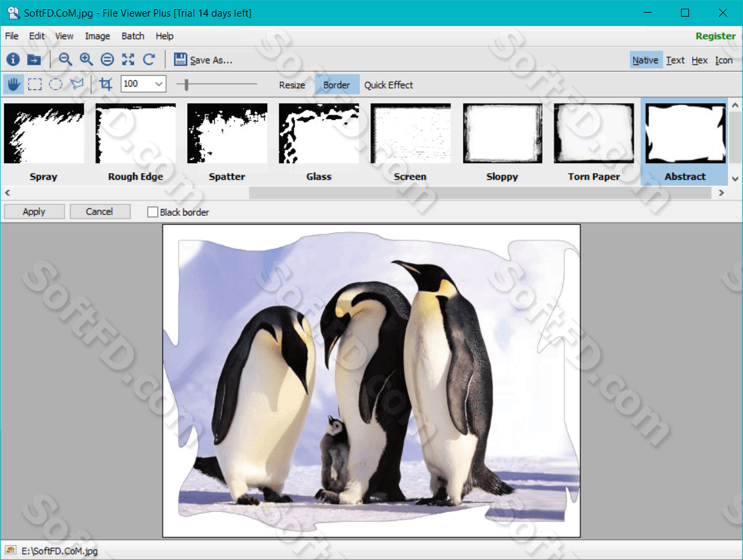Switch to Text view

pos(675,60)
